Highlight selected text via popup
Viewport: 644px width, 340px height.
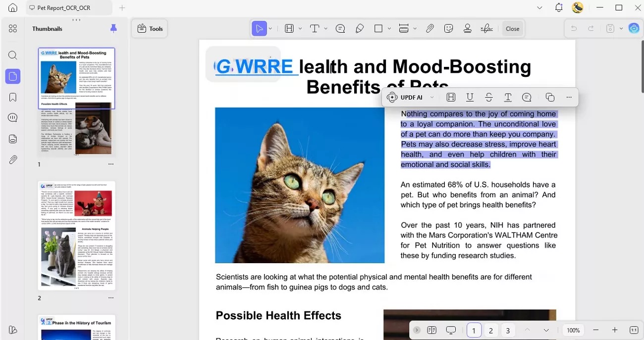(x=451, y=97)
